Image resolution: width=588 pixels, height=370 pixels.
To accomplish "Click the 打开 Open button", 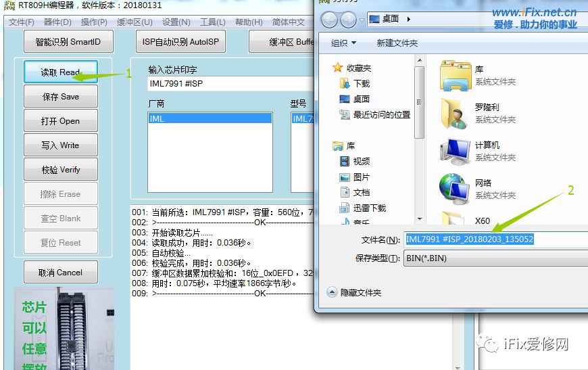I will pos(61,121).
